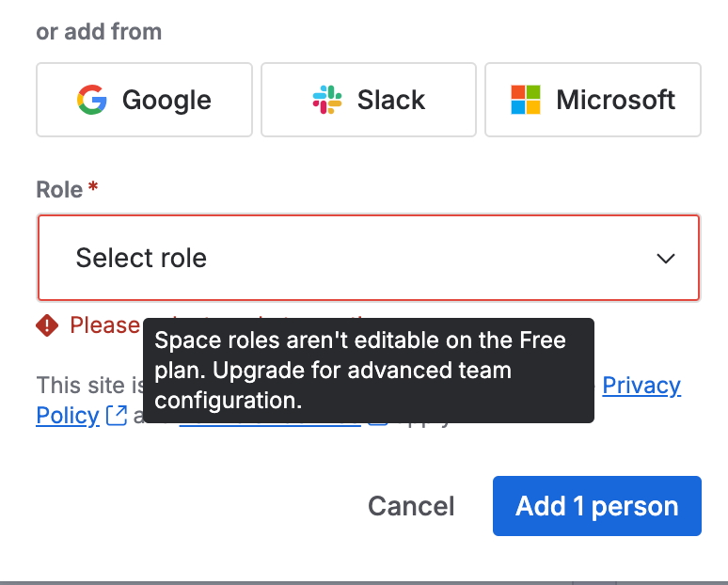Click the red required asterisk next to Role
Screen dimensions: 728x585
[x=93, y=189]
